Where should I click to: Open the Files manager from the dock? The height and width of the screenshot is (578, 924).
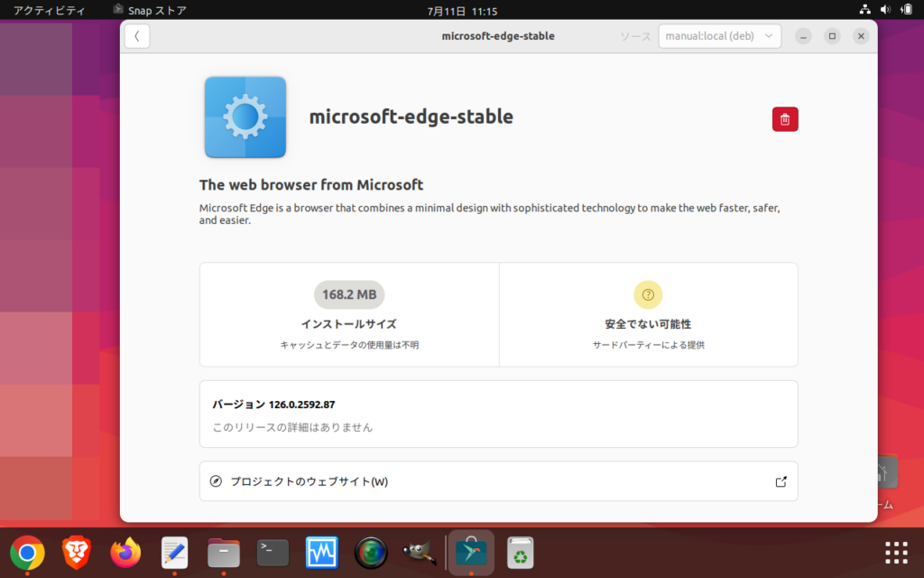click(x=224, y=553)
